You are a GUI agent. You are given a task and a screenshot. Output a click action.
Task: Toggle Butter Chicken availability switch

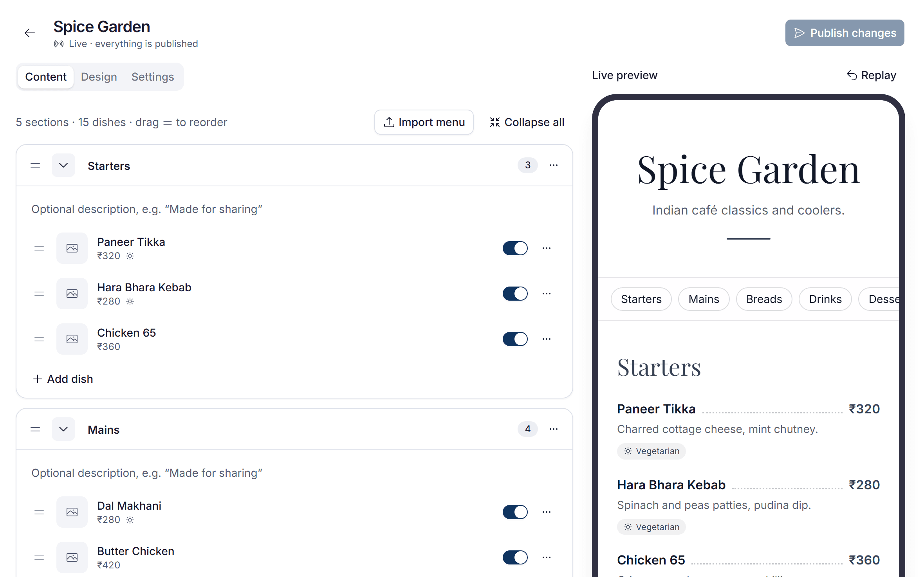point(515,557)
